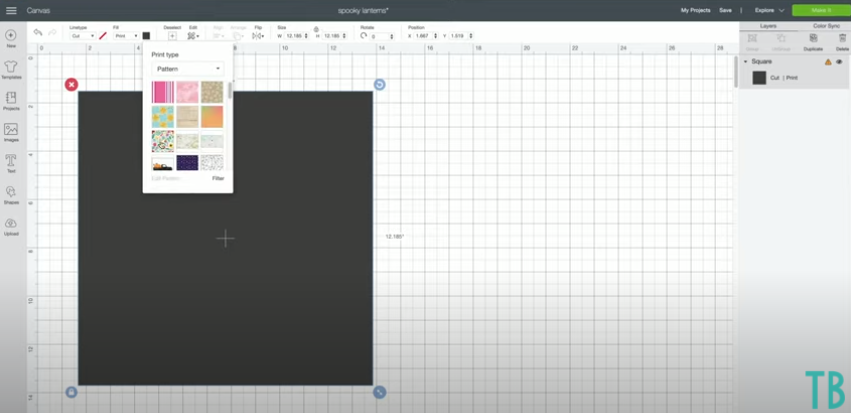Click the pattern list scrollbar
The width and height of the screenshot is (851, 413).
pos(230,90)
